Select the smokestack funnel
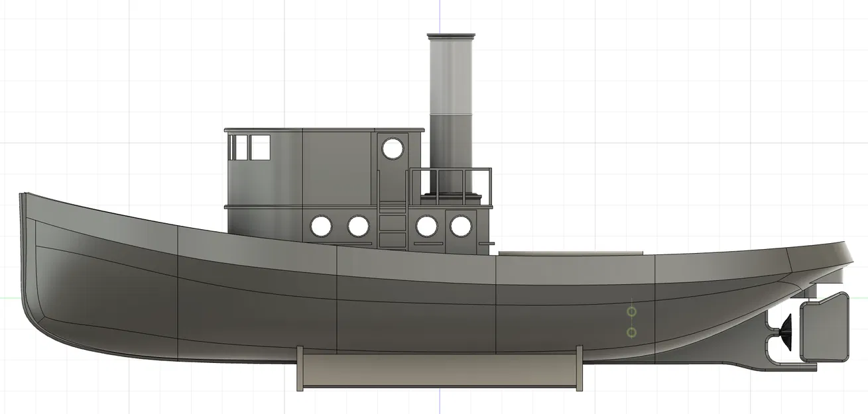Screen dimensions: 868x414 coord(452,99)
